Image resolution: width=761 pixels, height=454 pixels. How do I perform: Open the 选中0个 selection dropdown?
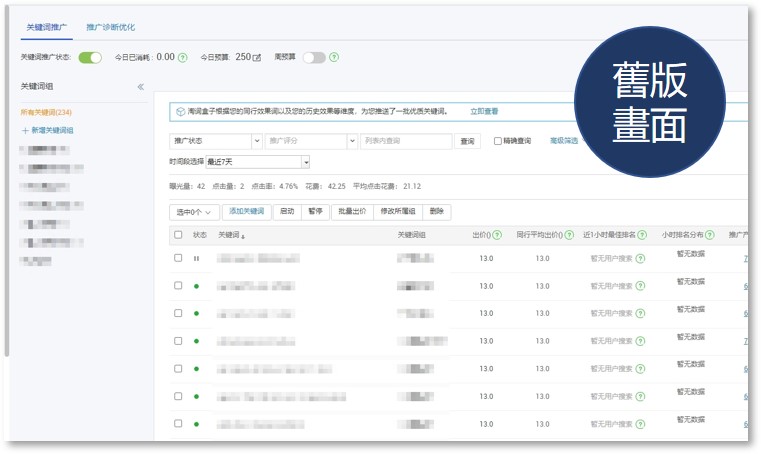tap(193, 212)
